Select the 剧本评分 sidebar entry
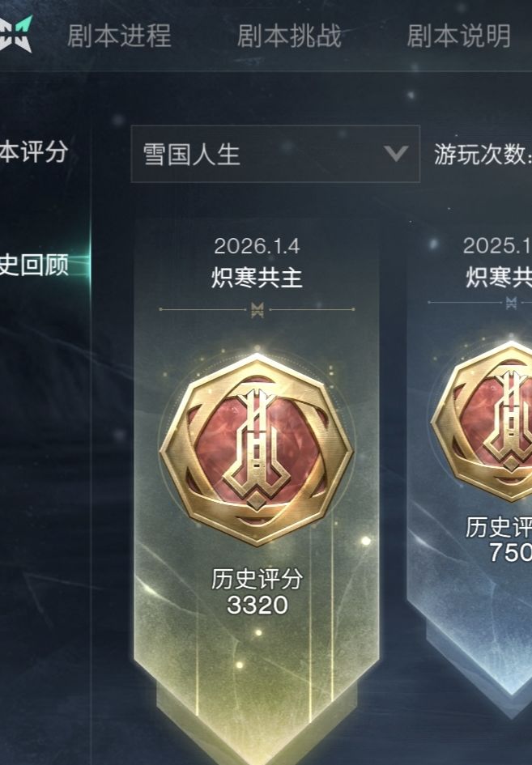The height and width of the screenshot is (765, 532). [x=33, y=151]
